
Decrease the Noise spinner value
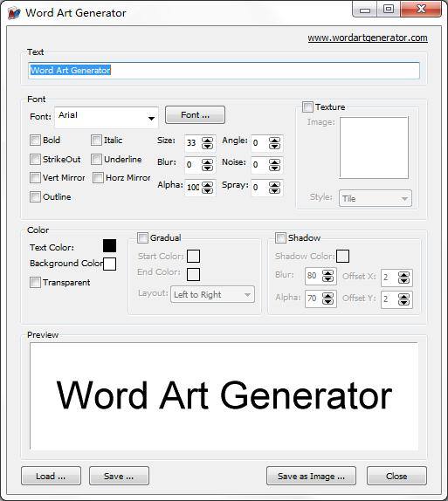click(x=274, y=168)
